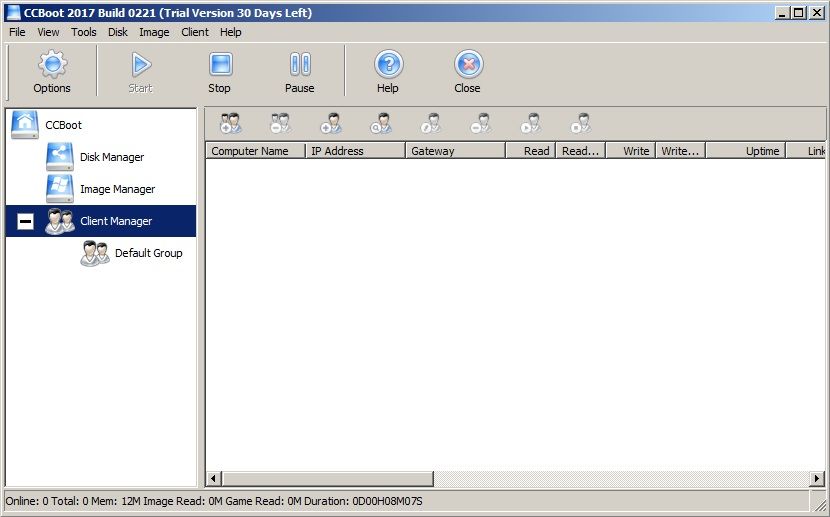830x517 pixels.
Task: Open the Disk menu
Action: pyautogui.click(x=118, y=32)
